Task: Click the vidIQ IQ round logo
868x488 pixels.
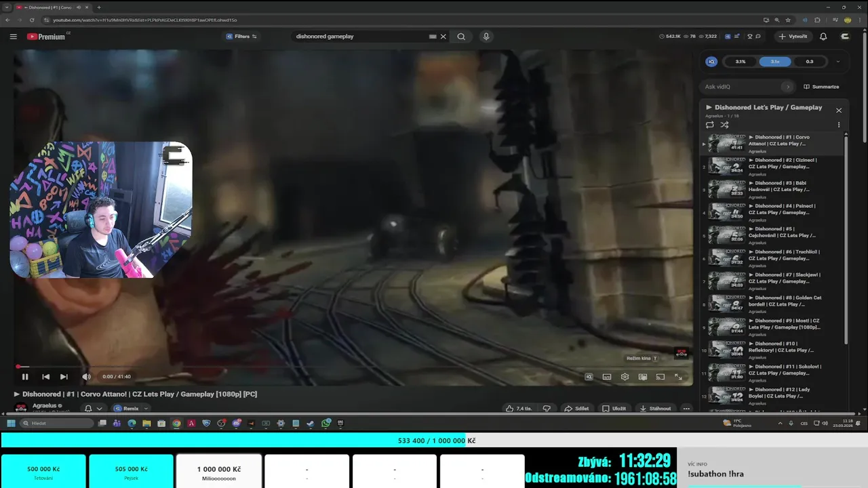Action: [711, 62]
